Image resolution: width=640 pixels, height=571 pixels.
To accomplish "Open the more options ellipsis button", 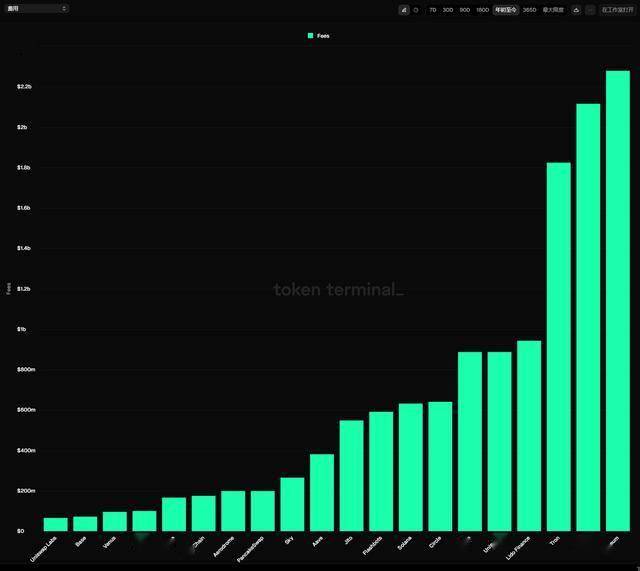I will [x=590, y=10].
